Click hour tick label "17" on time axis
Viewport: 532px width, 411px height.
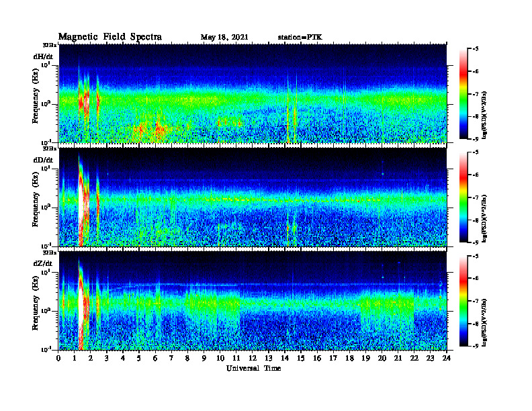coord(333,359)
